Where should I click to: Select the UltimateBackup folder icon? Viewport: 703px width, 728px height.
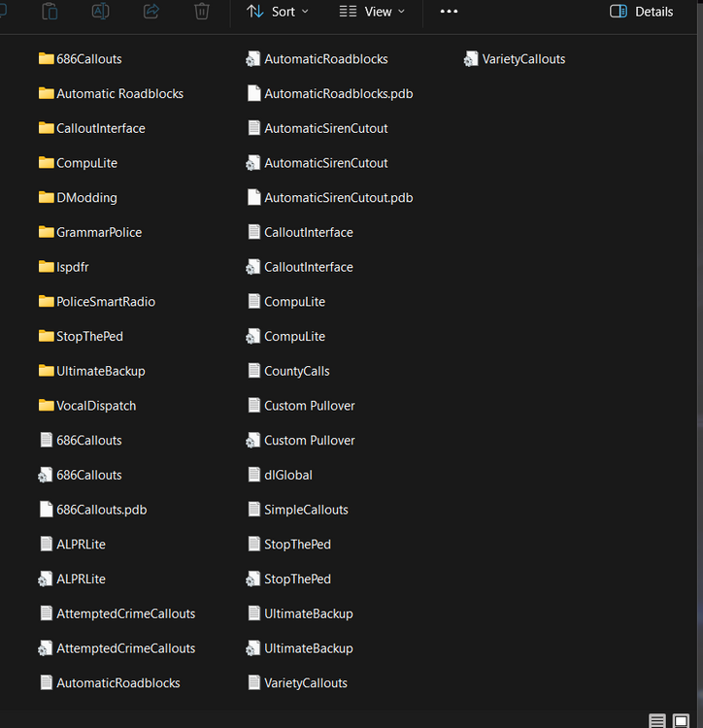46,371
